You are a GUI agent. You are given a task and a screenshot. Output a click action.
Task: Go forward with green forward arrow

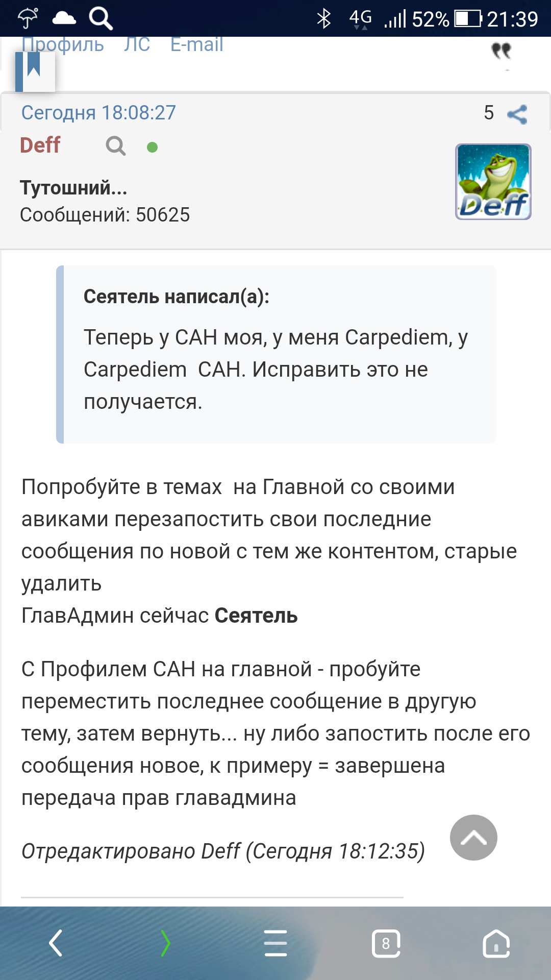tap(165, 943)
